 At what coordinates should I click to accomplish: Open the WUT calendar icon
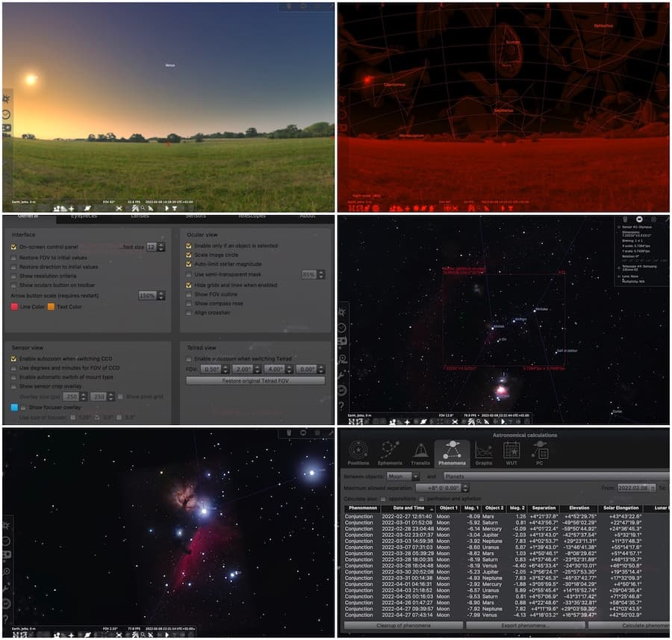pyautogui.click(x=511, y=453)
